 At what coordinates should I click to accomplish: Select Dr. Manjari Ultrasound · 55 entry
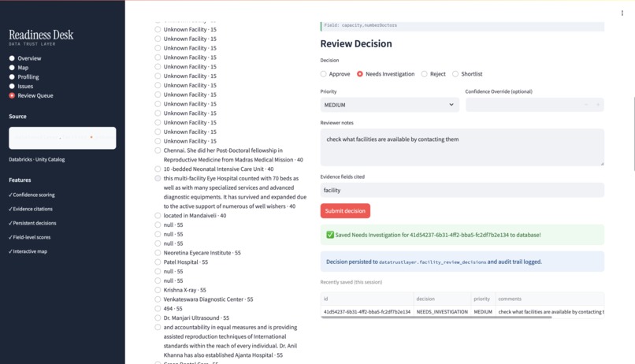(192, 318)
